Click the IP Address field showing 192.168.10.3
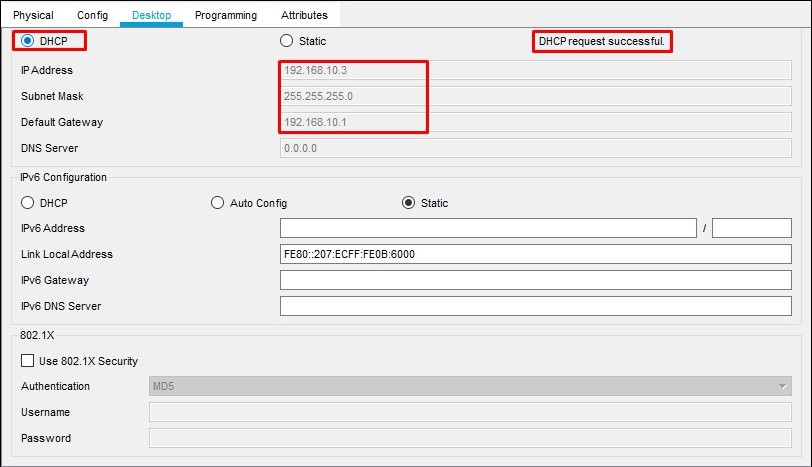Image resolution: width=812 pixels, height=467 pixels. pos(535,70)
